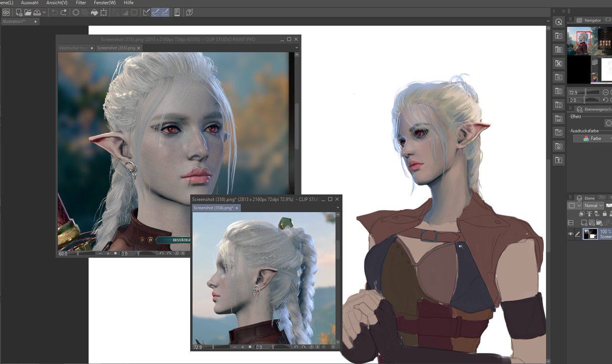Expand the Save options dropdown arrow
The height and width of the screenshot is (364, 612).
coord(44,12)
